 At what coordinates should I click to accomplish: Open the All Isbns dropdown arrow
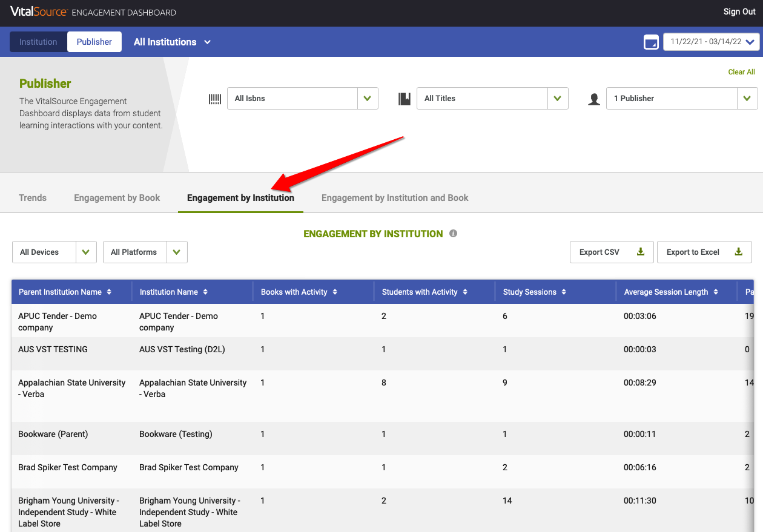point(368,99)
